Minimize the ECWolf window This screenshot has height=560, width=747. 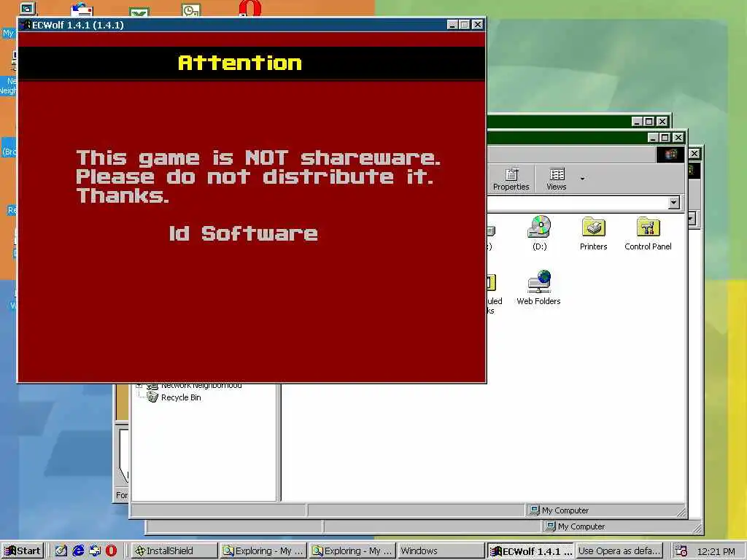pos(452,25)
